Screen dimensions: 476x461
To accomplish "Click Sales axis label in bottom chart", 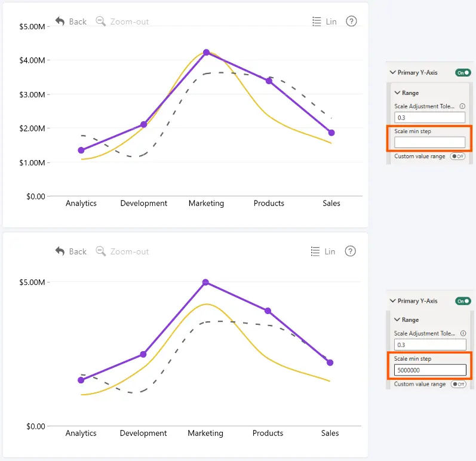I will point(330,433).
